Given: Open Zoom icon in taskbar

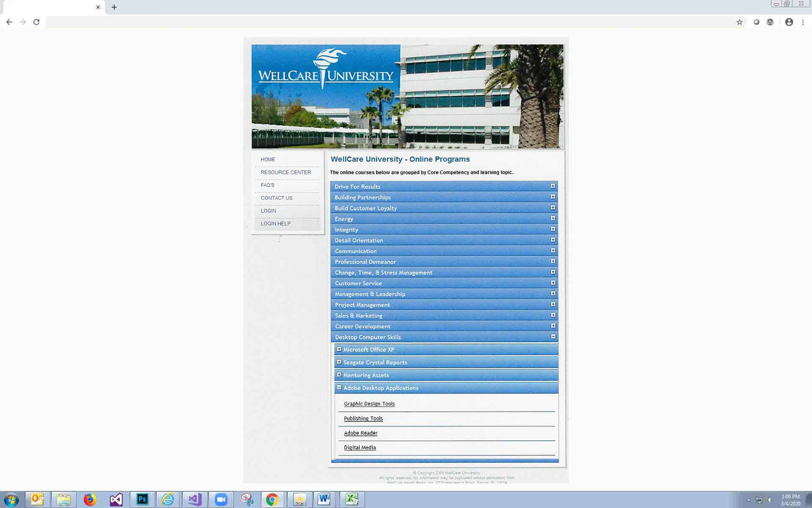Looking at the screenshot, I should tap(221, 500).
